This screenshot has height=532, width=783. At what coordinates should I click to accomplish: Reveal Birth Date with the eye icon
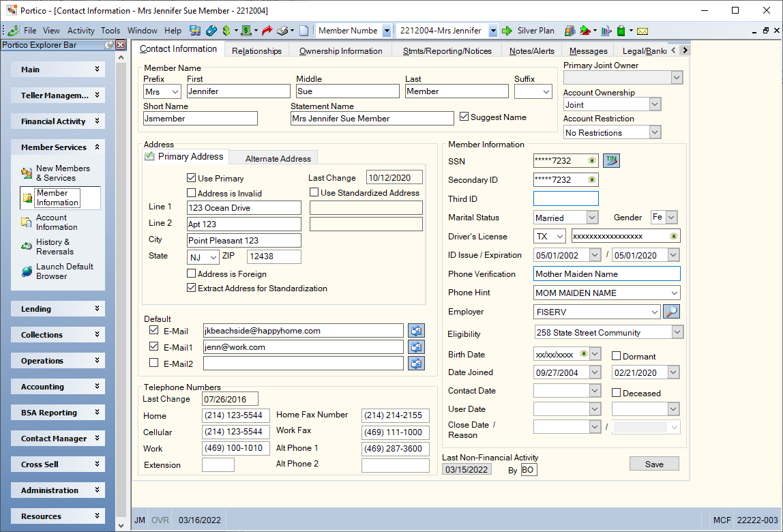click(583, 354)
